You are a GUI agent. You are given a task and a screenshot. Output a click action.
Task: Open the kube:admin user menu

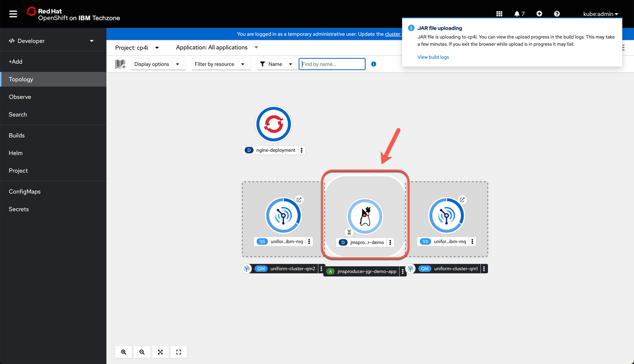[600, 14]
